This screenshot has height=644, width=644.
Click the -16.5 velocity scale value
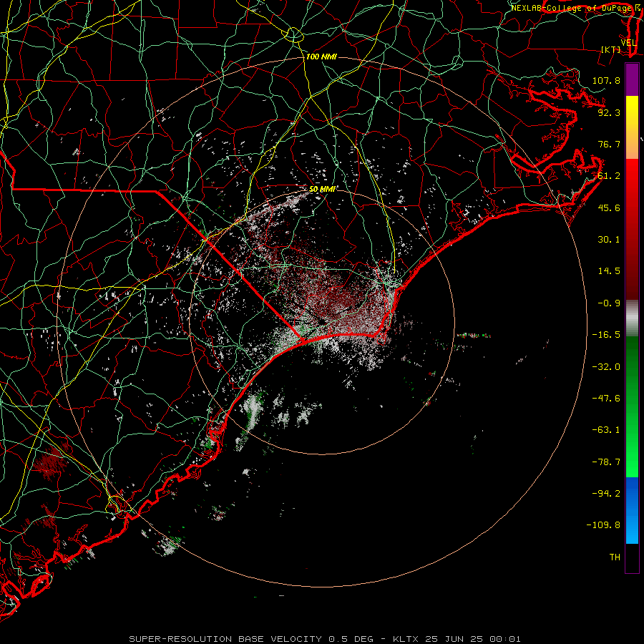tap(606, 335)
